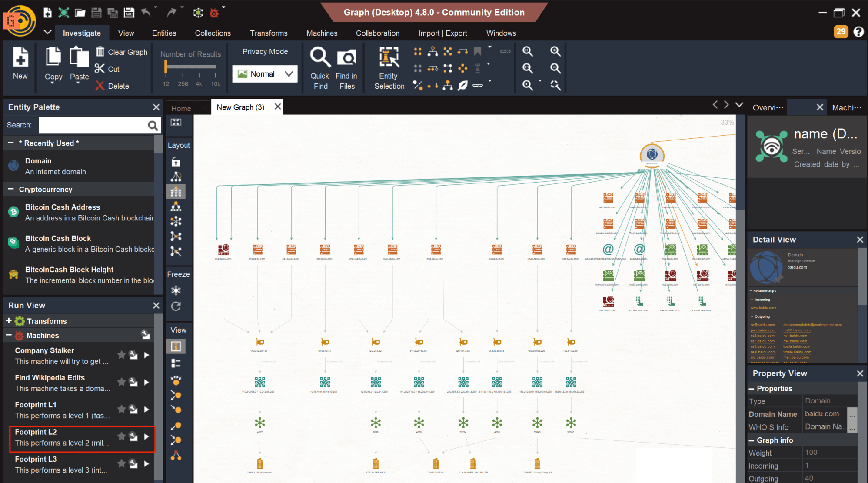Viewport: 868px width, 483px height.
Task: Open the www.baidu.com incoming link
Action: pos(763,308)
